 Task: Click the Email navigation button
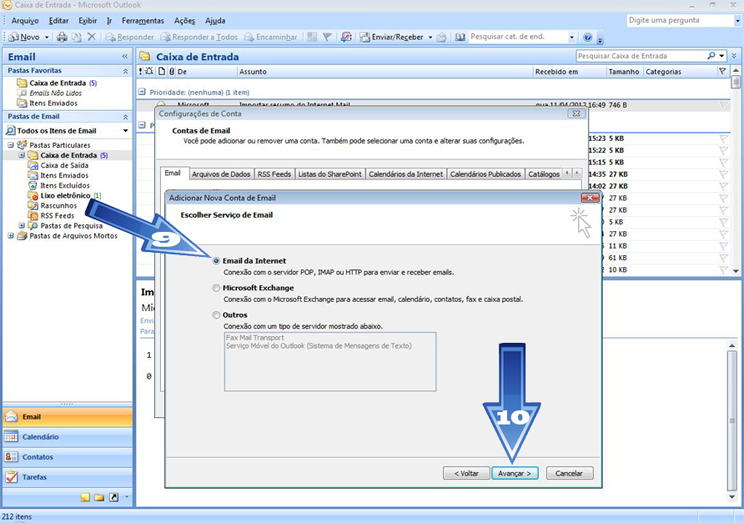click(67, 417)
